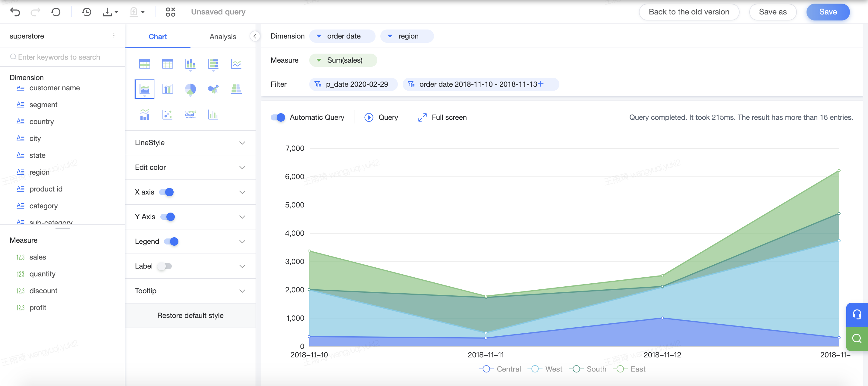Click the plus icon in order date filter
This screenshot has width=868, height=386.
pos(541,84)
